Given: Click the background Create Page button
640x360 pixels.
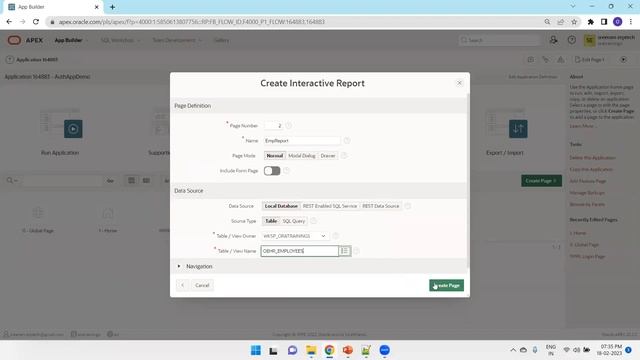Looking at the screenshot, I should [541, 180].
